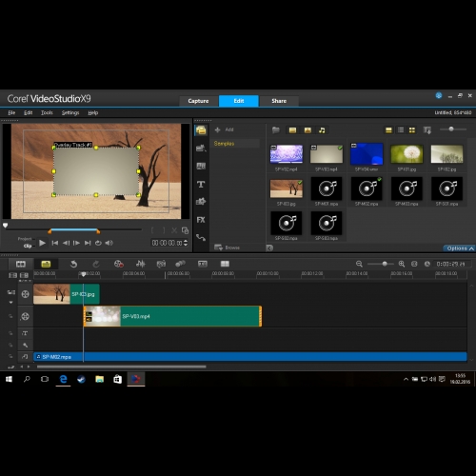
Task: Open the Windows Start menu
Action: coord(9,379)
